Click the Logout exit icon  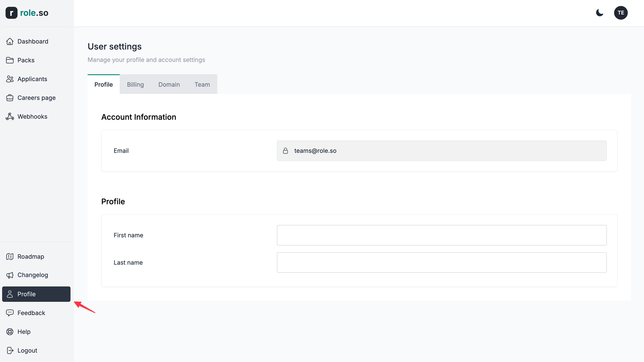pos(10,350)
